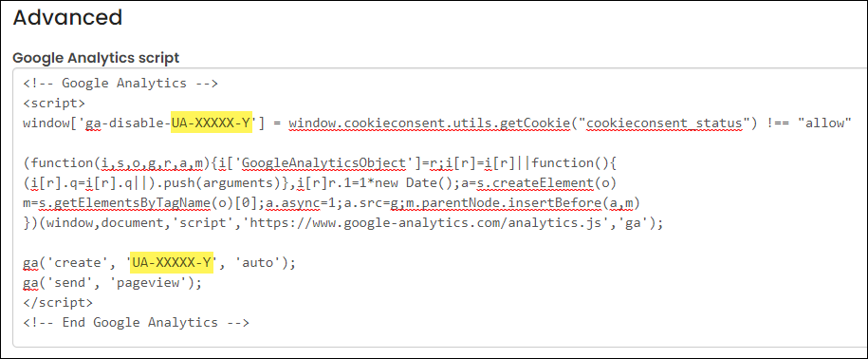This screenshot has height=359, width=868.
Task: Click the closing script tag line
Action: click(x=58, y=303)
